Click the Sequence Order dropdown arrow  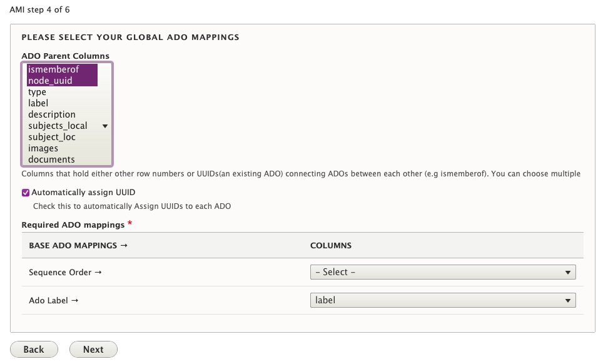tap(567, 273)
